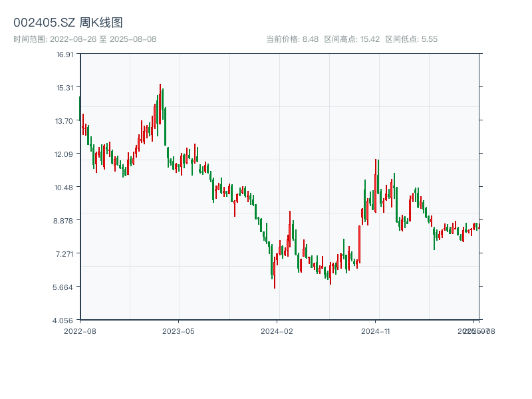
Task: Click the 16.91 y-axis price label
Action: point(65,54)
